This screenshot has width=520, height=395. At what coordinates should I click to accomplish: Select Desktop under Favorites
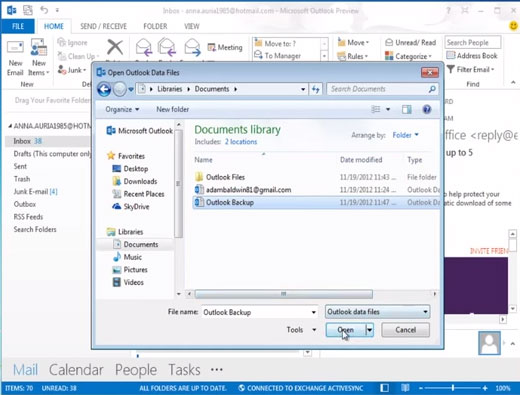tap(130, 169)
